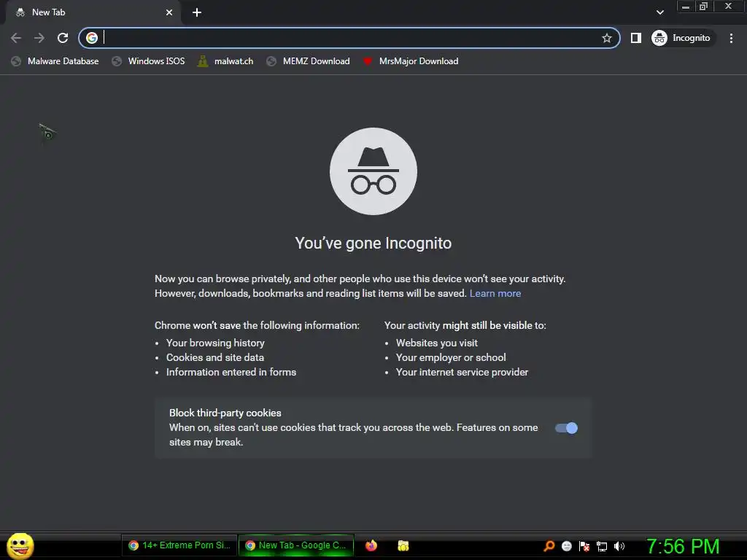Image resolution: width=747 pixels, height=560 pixels.
Task: Click the magnifier search tray icon
Action: tap(549, 546)
